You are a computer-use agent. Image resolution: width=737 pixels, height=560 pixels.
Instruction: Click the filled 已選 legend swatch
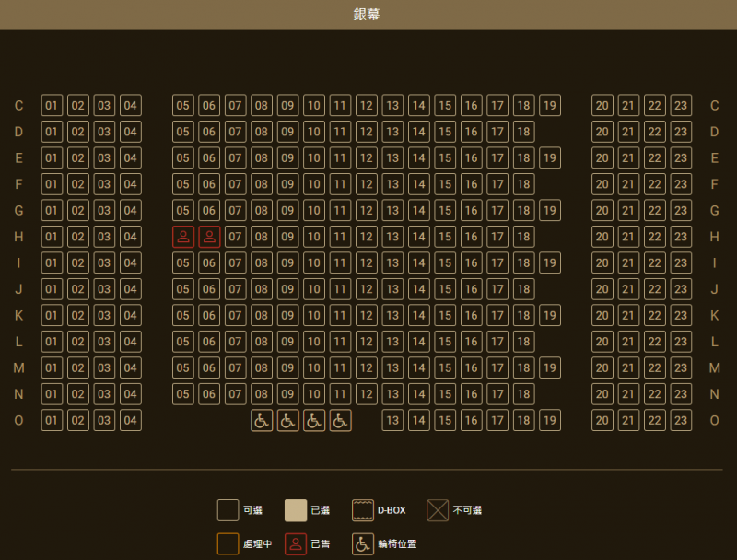tap(296, 510)
